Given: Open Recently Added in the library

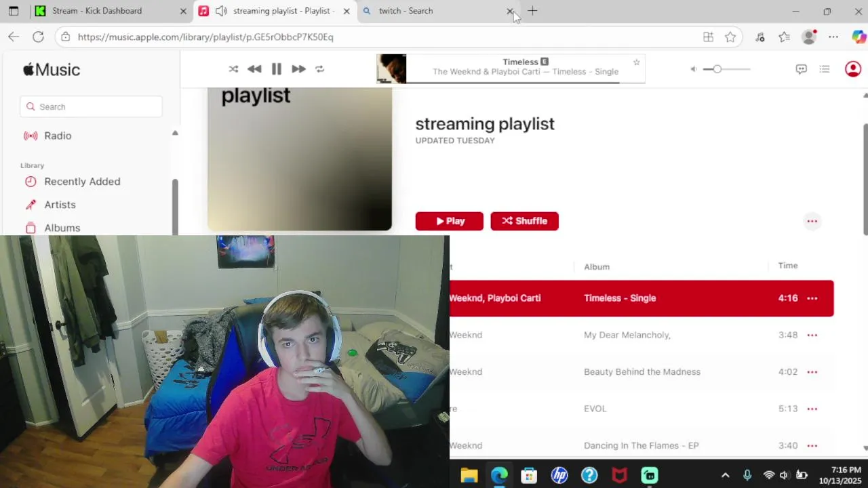Looking at the screenshot, I should pos(82,182).
